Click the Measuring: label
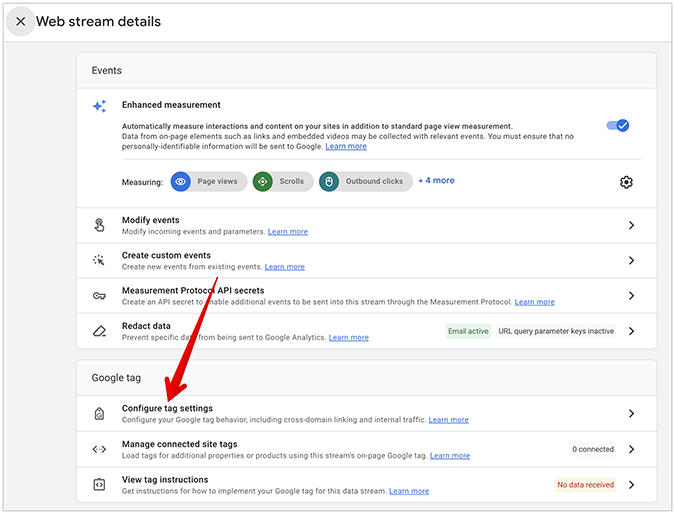 tap(142, 182)
